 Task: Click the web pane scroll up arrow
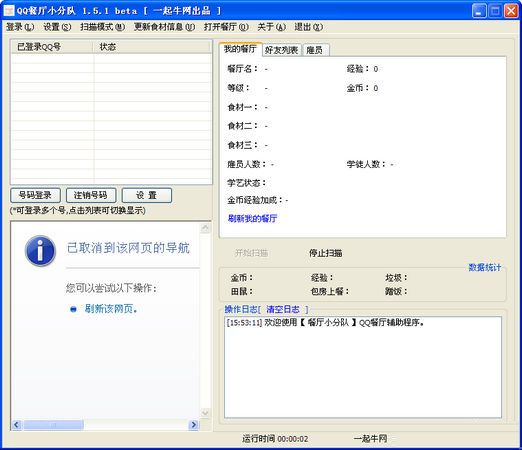[x=205, y=228]
